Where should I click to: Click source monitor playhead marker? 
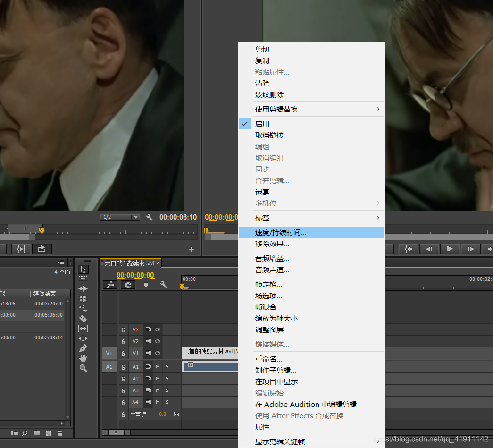(42, 230)
